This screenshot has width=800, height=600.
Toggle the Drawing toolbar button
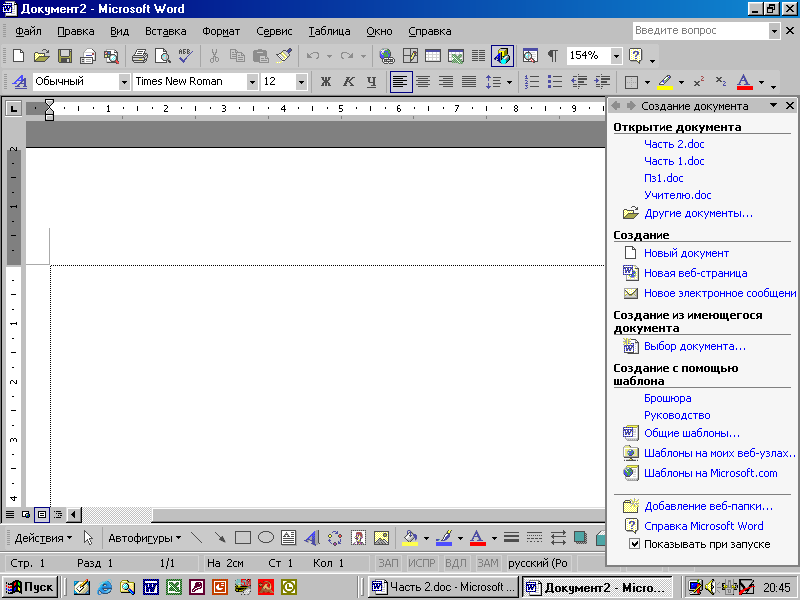point(502,56)
